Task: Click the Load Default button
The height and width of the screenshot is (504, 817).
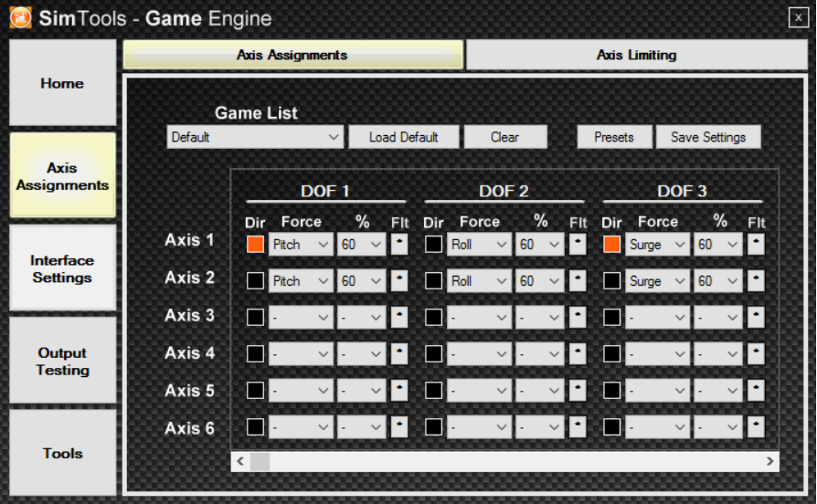Action: 403,137
